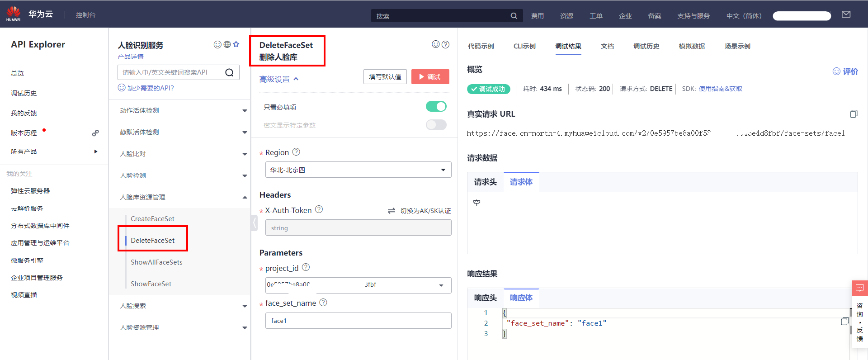868x360 pixels.
Task: Click the red 调试 button
Action: click(430, 77)
